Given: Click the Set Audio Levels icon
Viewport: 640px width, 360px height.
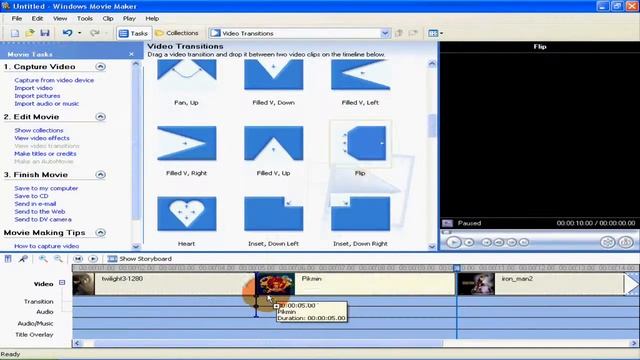Looking at the screenshot, I should [8, 259].
